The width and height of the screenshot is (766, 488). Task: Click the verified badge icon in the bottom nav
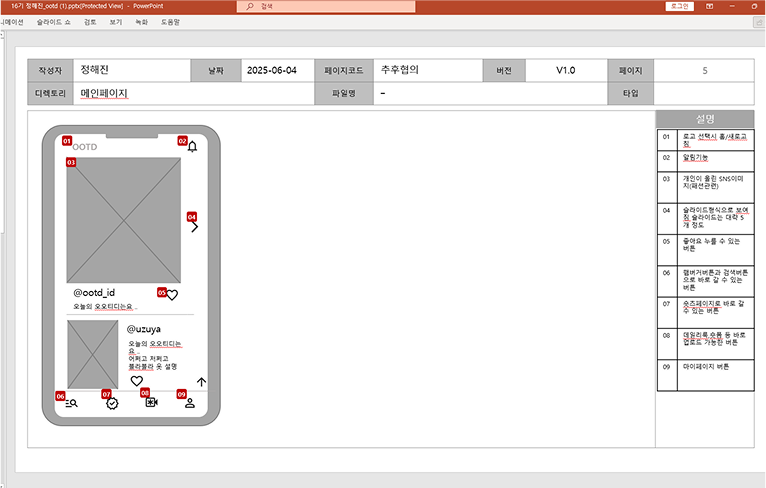112,403
